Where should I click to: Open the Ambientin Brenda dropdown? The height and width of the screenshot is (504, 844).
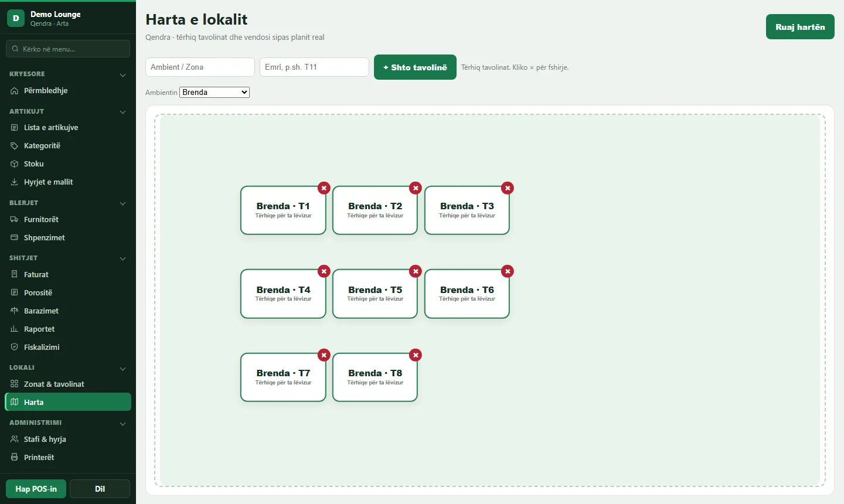pos(215,93)
